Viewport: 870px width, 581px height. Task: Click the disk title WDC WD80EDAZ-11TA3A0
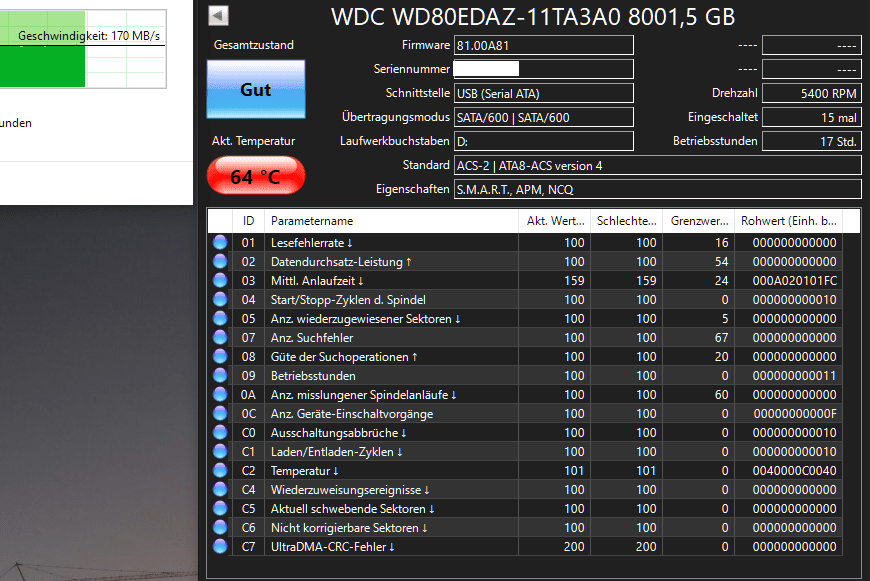[533, 17]
